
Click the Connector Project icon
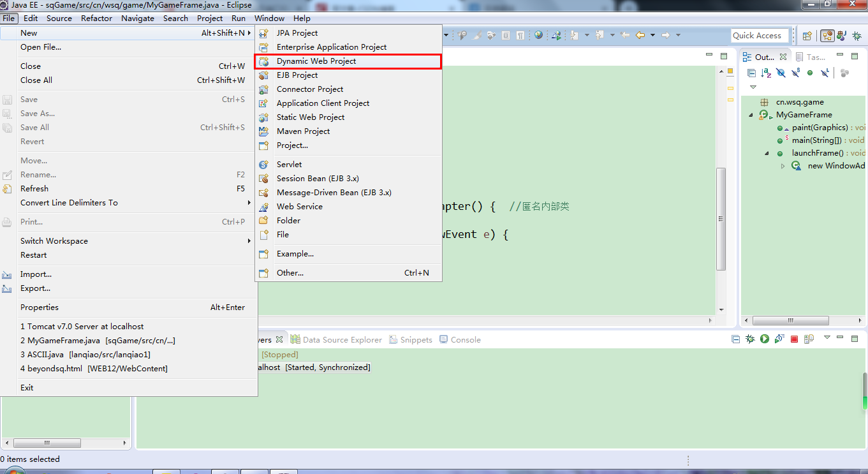(x=264, y=89)
